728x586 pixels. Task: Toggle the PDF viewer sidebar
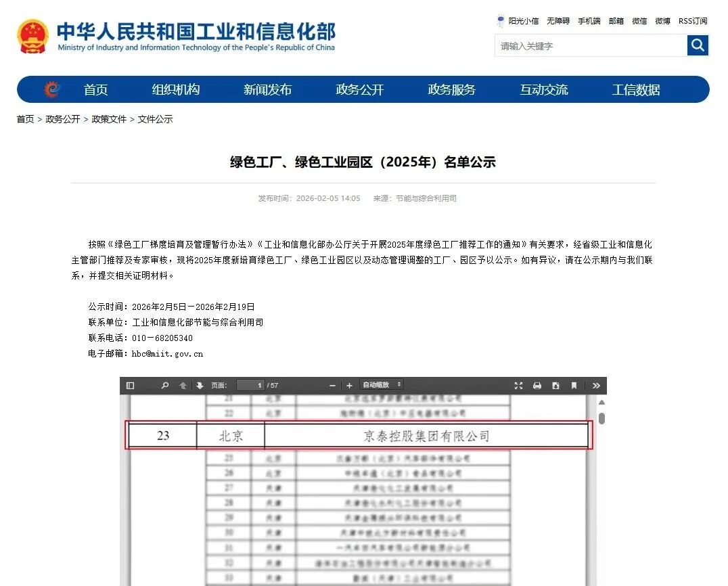[130, 386]
